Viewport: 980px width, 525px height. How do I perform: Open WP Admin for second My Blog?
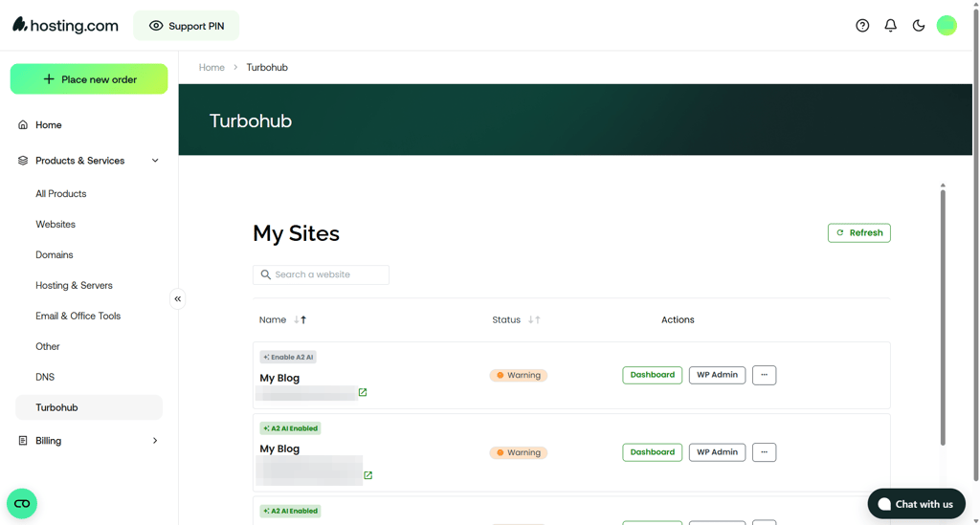pyautogui.click(x=717, y=452)
